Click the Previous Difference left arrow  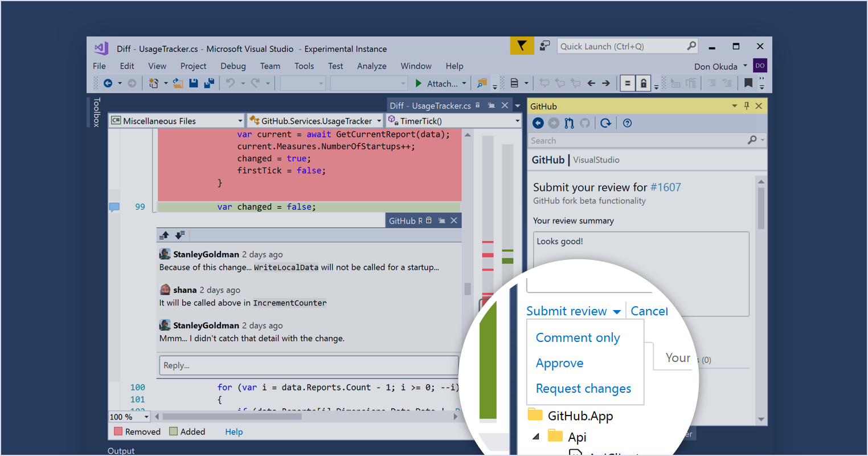tap(591, 83)
